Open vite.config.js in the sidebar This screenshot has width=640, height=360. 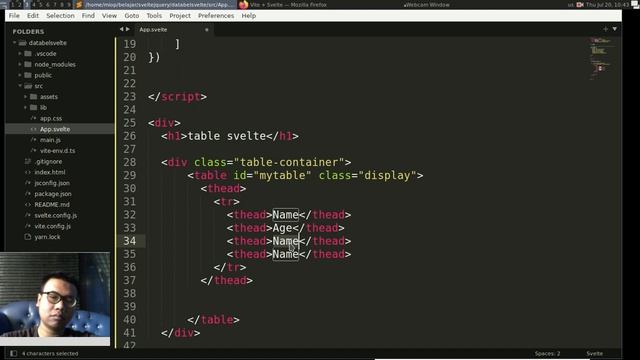(x=52, y=226)
